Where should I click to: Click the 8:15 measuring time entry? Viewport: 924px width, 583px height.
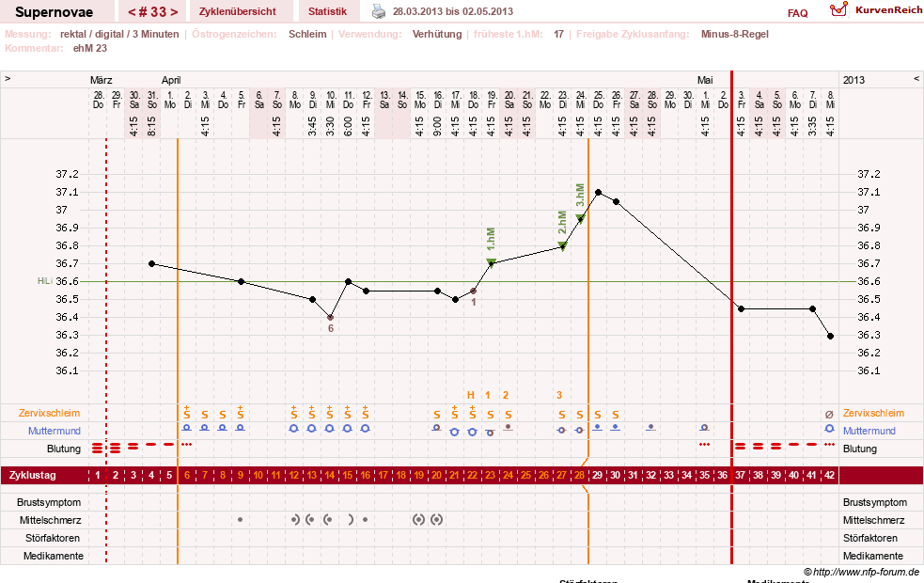point(152,126)
